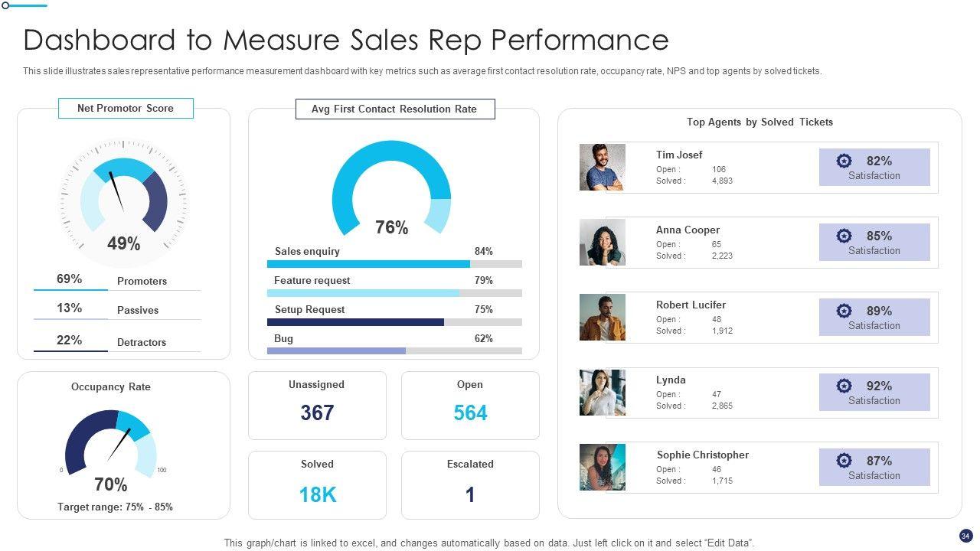The height and width of the screenshot is (551, 980).
Task: Click the Avg First Contact Resolution Rate label
Action: tap(394, 109)
